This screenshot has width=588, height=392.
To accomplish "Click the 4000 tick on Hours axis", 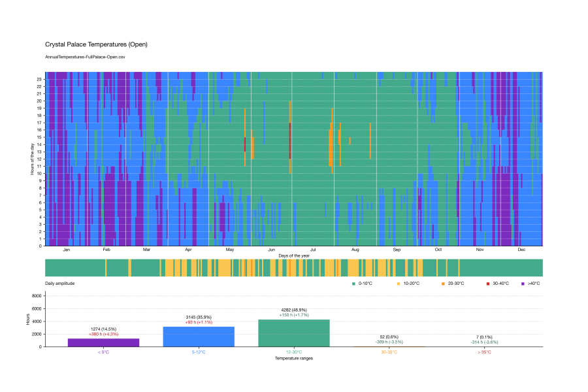I will tap(37, 321).
